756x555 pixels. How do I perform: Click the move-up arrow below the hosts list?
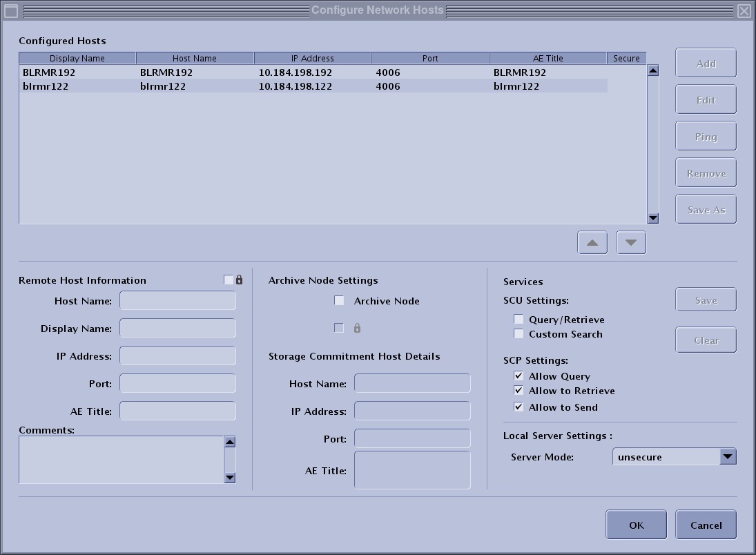click(592, 242)
